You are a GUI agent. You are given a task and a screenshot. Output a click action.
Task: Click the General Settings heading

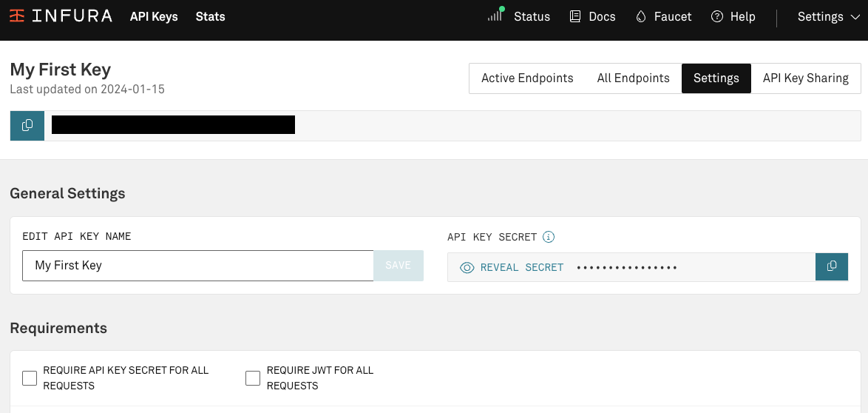[67, 193]
